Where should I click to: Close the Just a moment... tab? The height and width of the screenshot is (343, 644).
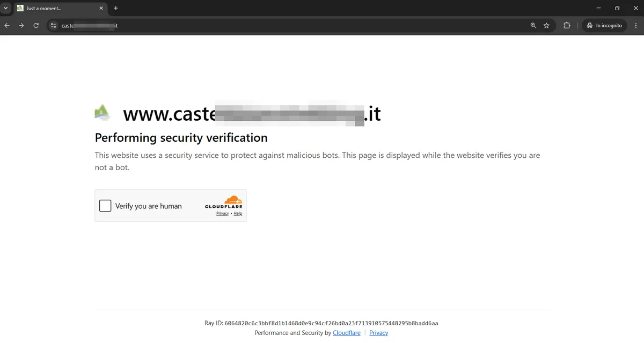tap(101, 8)
